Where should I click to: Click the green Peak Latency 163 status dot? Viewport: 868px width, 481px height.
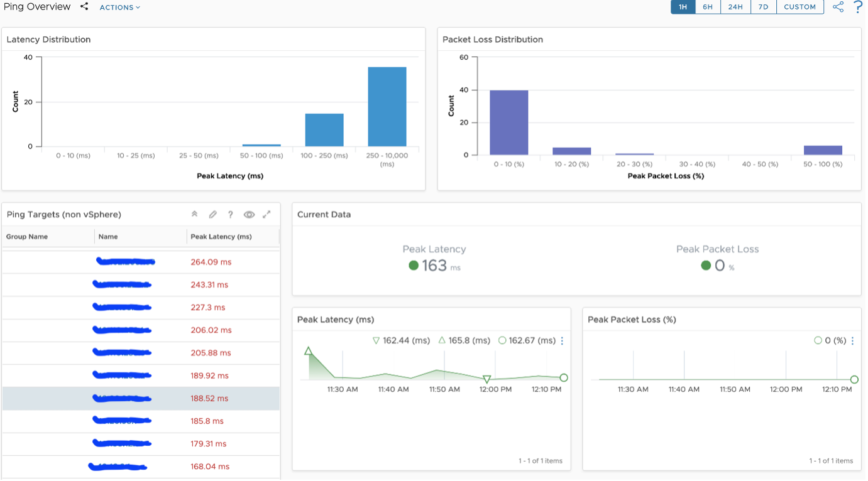coord(413,266)
